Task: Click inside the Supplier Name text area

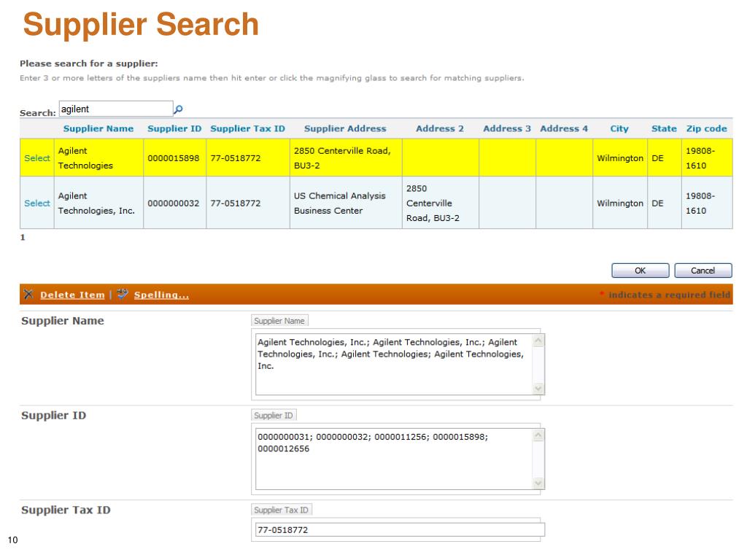Action: point(394,365)
